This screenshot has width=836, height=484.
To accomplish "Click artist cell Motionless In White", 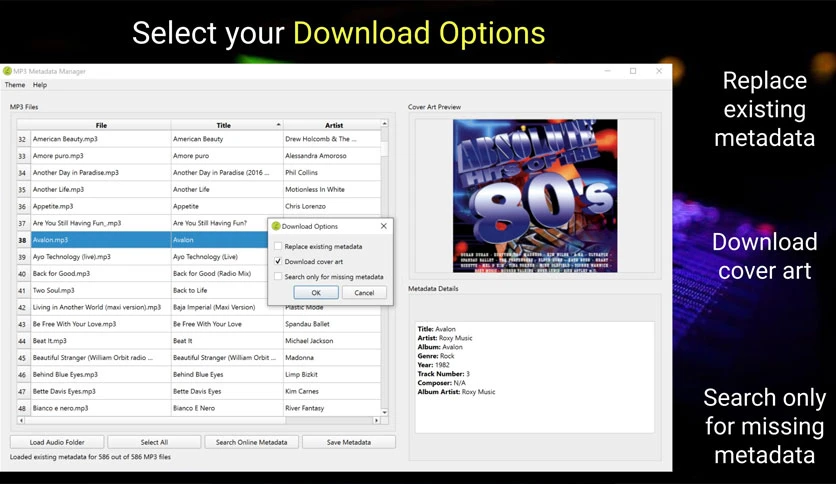I will (x=332, y=189).
